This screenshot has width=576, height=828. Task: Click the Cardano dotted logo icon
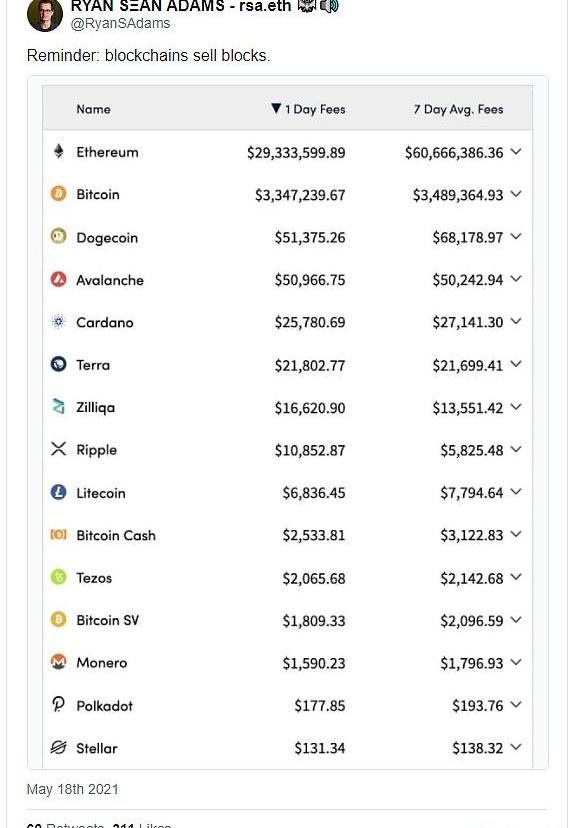click(59, 321)
